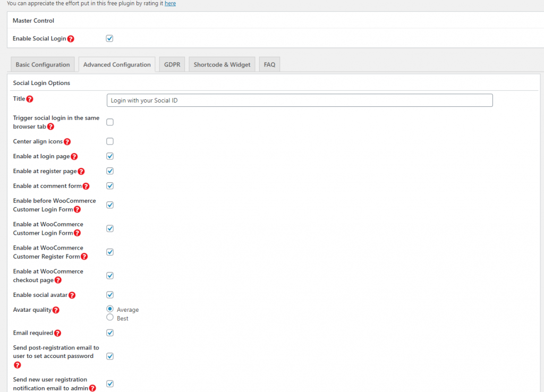The image size is (544, 392).
Task: Enable the Center align icons checkbox
Action: pos(110,141)
